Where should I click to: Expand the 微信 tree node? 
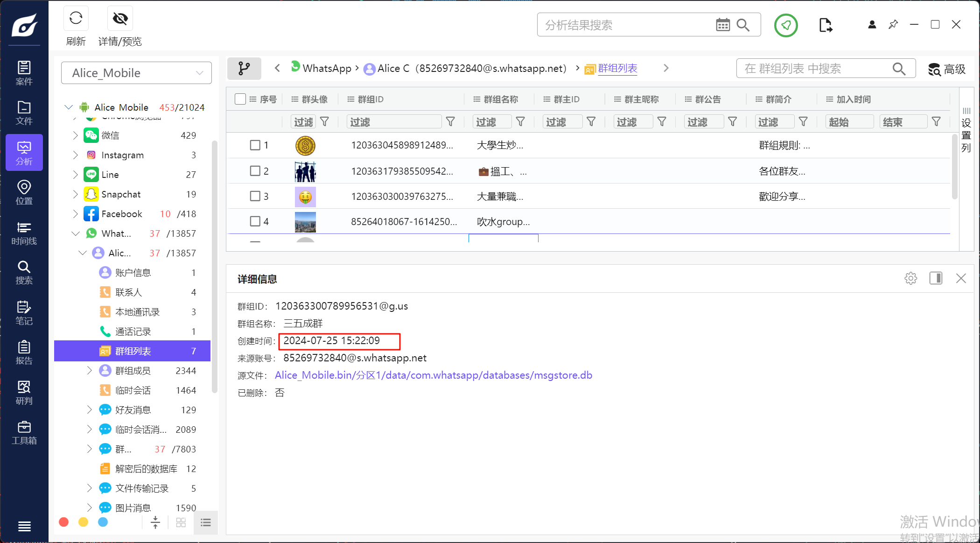(75, 135)
